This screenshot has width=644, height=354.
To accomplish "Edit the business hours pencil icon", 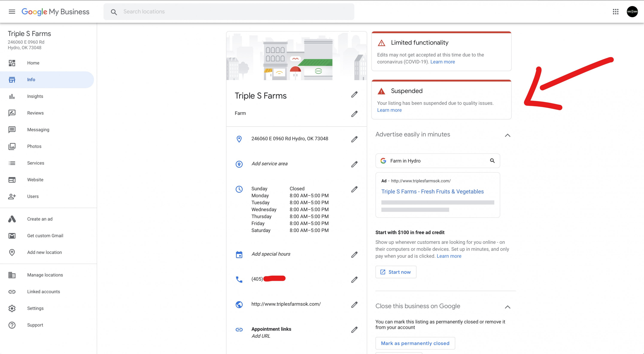I will point(354,189).
